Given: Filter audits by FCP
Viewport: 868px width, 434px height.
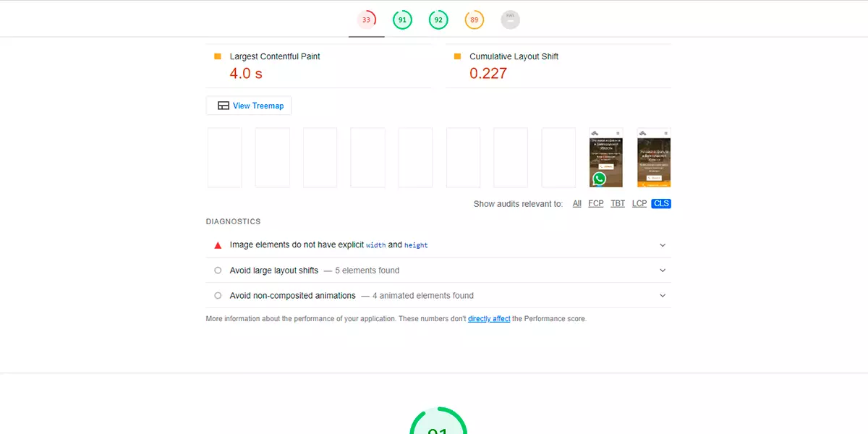Looking at the screenshot, I should [596, 204].
